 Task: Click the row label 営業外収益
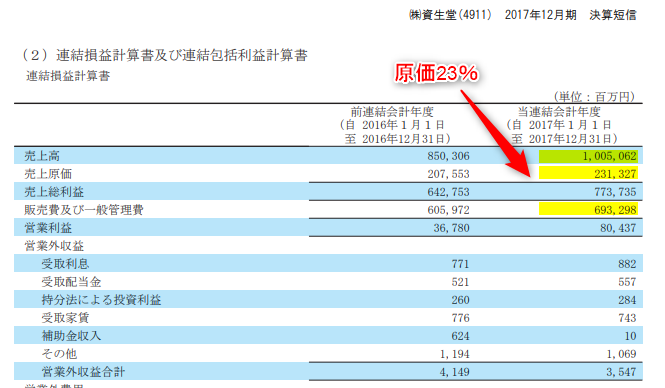(x=54, y=246)
